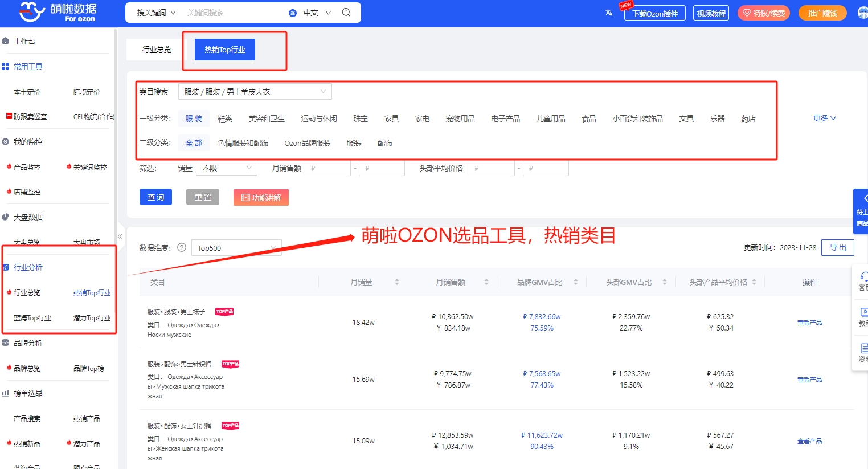Open 产品监控 in the sidebar
The height and width of the screenshot is (469, 868).
coord(27,168)
